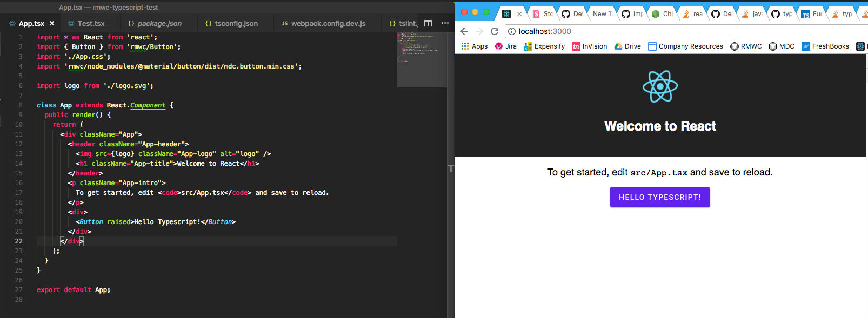Go back in the Chrome browser

point(464,31)
